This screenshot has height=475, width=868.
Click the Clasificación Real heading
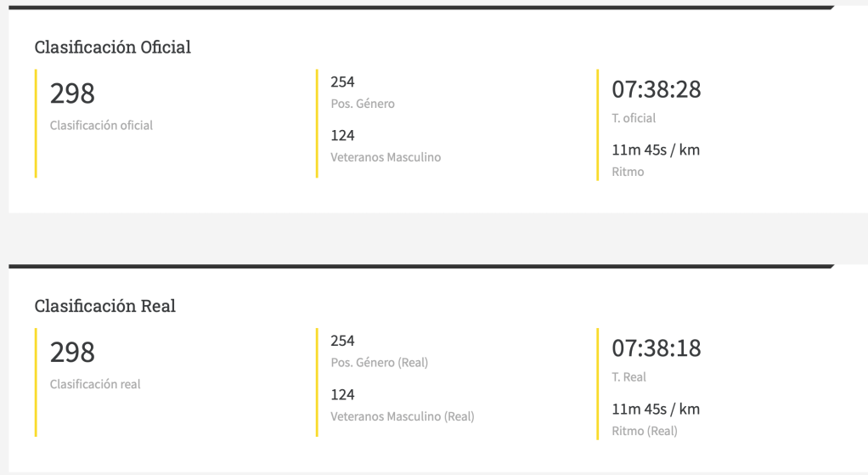(x=104, y=306)
